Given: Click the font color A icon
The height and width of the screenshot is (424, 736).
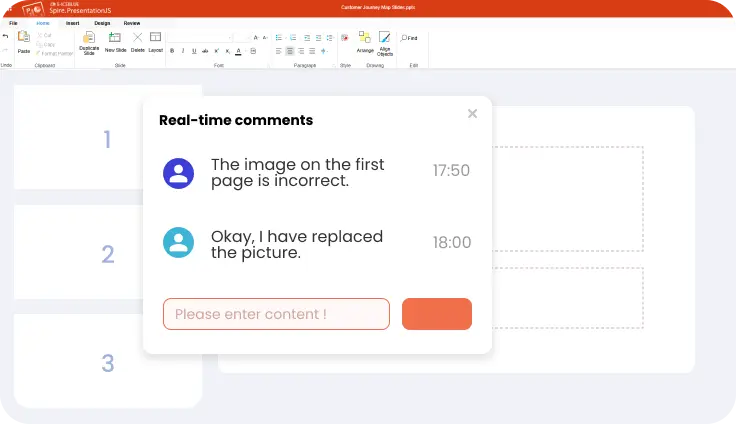Looking at the screenshot, I should point(238,51).
